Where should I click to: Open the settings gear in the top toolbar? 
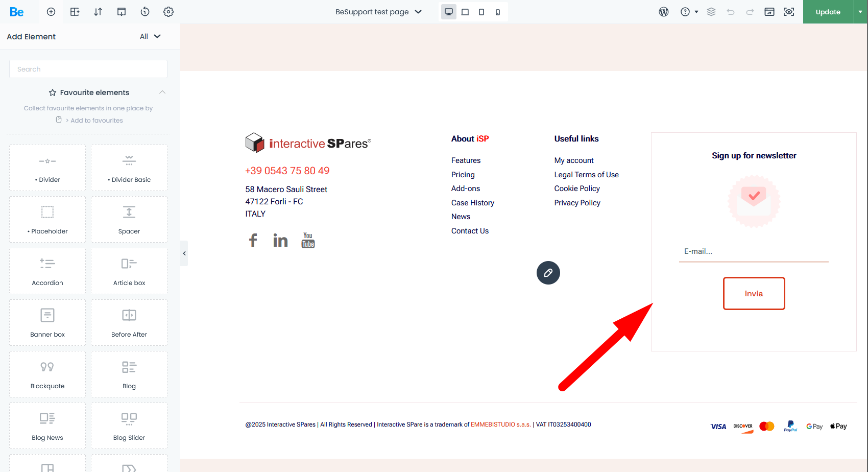tap(168, 12)
